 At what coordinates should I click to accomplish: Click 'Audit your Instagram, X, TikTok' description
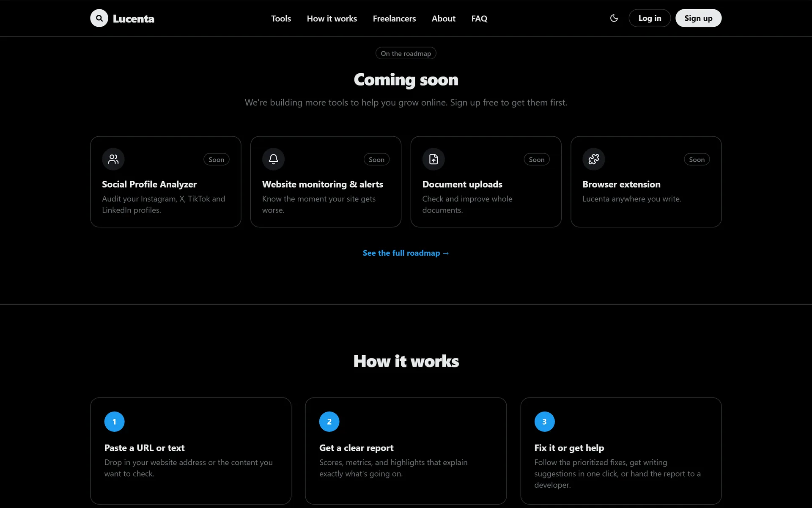(x=164, y=204)
